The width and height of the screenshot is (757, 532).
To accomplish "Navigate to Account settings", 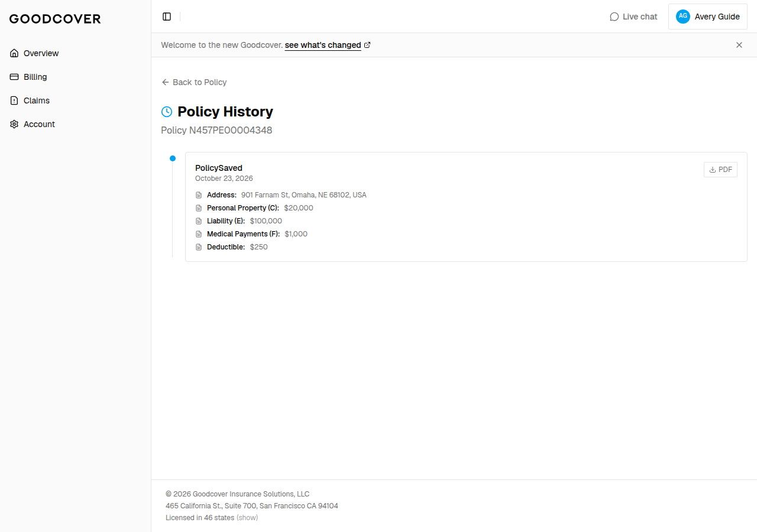I will [75, 124].
